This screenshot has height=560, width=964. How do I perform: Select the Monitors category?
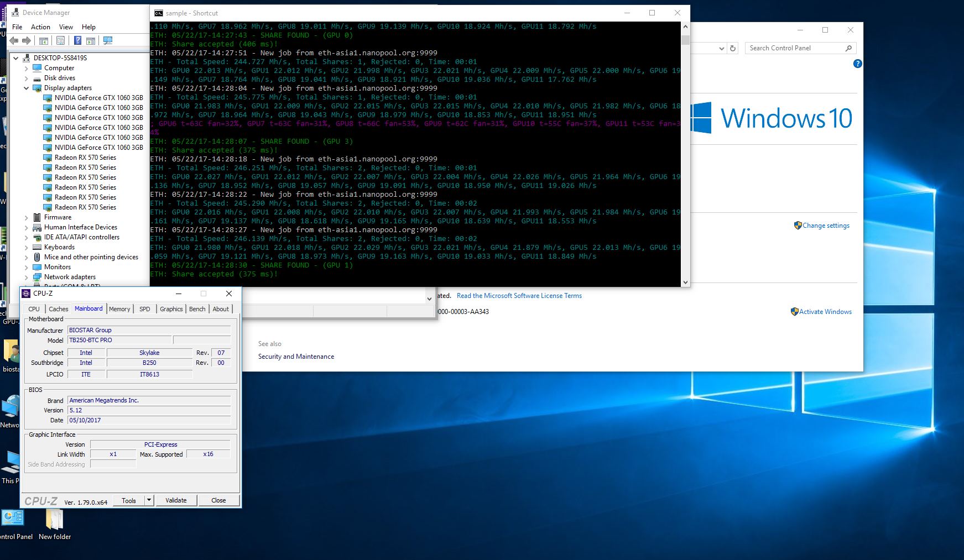click(58, 266)
